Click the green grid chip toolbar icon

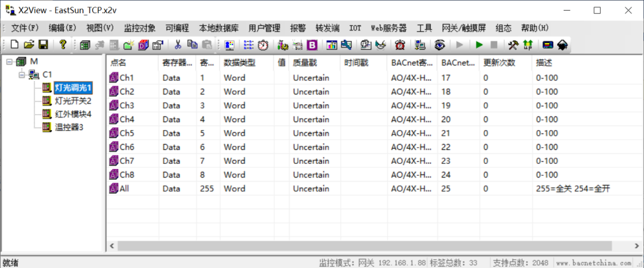[x=85, y=44]
